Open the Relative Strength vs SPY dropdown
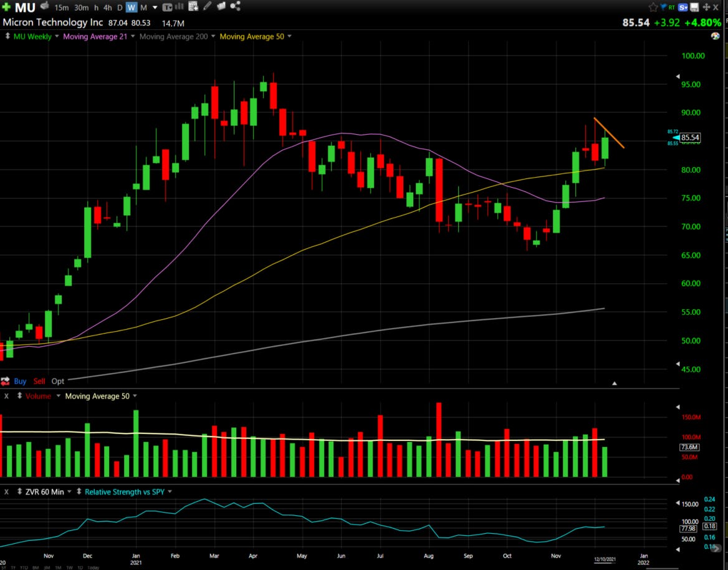Screen dimensions: 728x570 (170, 491)
